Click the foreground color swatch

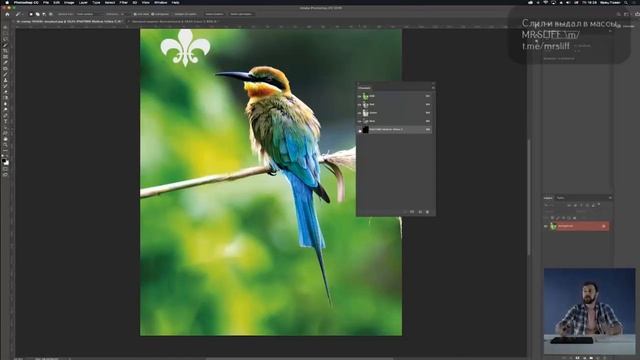click(x=4, y=160)
